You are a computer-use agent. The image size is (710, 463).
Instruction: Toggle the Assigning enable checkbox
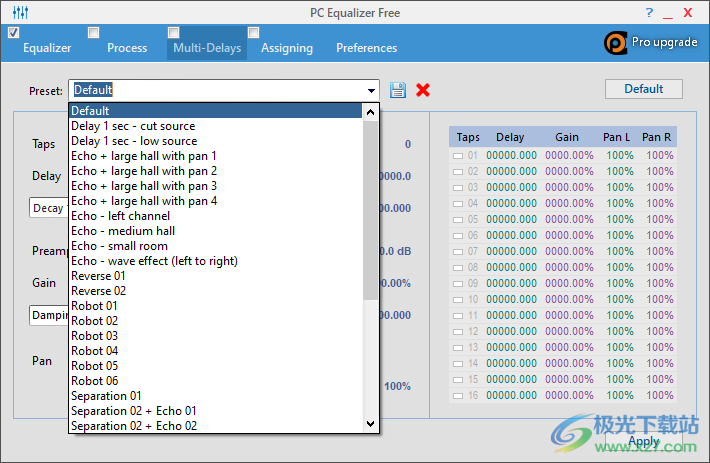point(254,33)
